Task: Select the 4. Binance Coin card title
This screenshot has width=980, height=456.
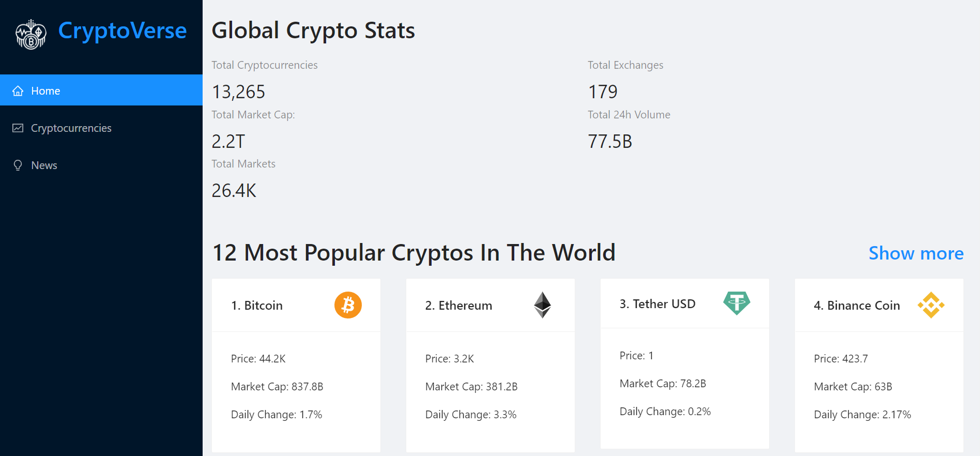Action: (856, 306)
